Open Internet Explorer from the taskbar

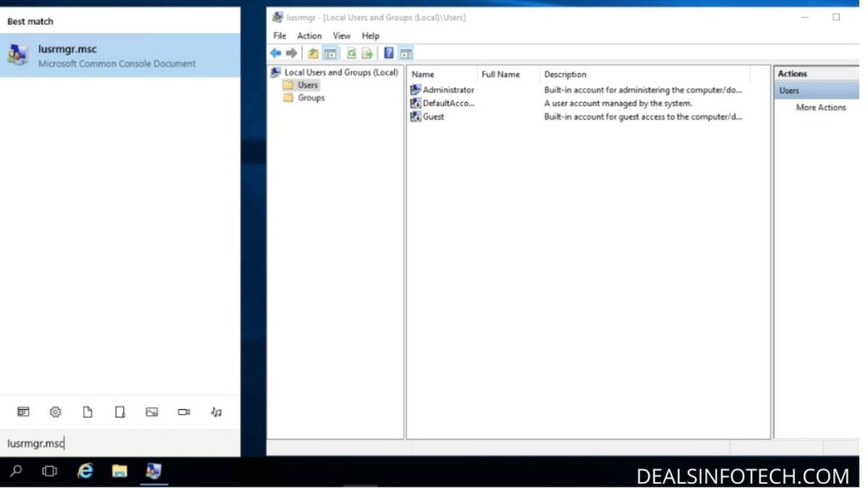tap(85, 471)
